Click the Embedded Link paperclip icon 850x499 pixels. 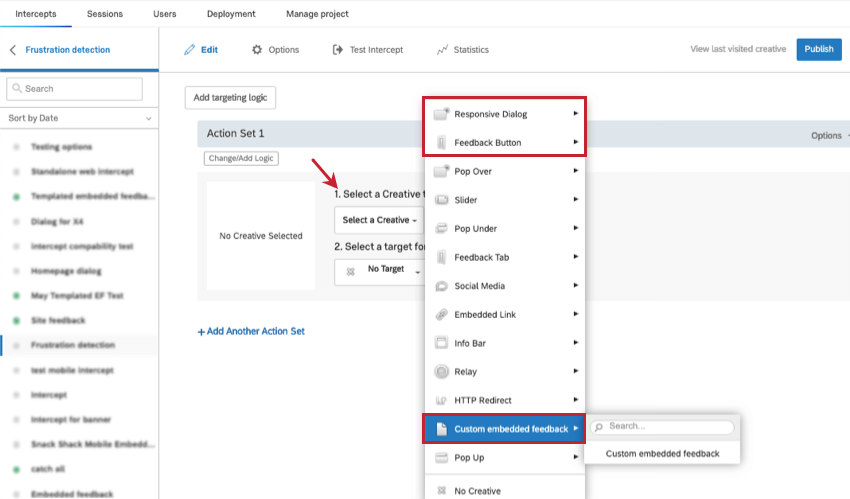pos(442,314)
